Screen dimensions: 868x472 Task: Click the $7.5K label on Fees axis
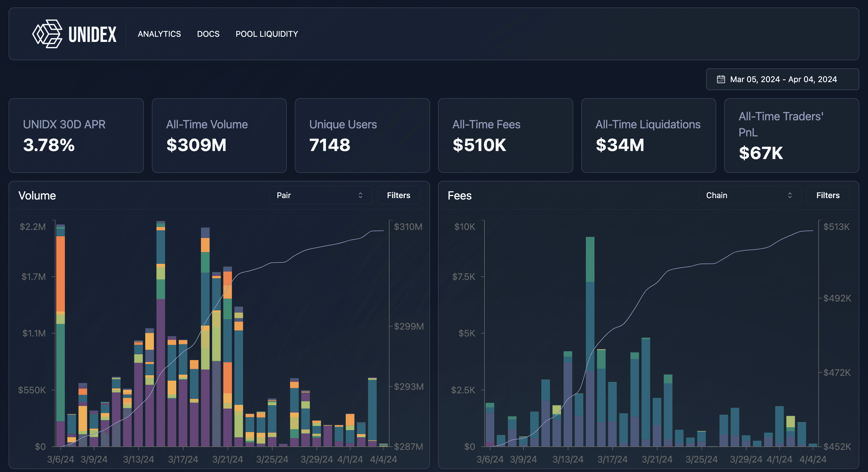[464, 277]
